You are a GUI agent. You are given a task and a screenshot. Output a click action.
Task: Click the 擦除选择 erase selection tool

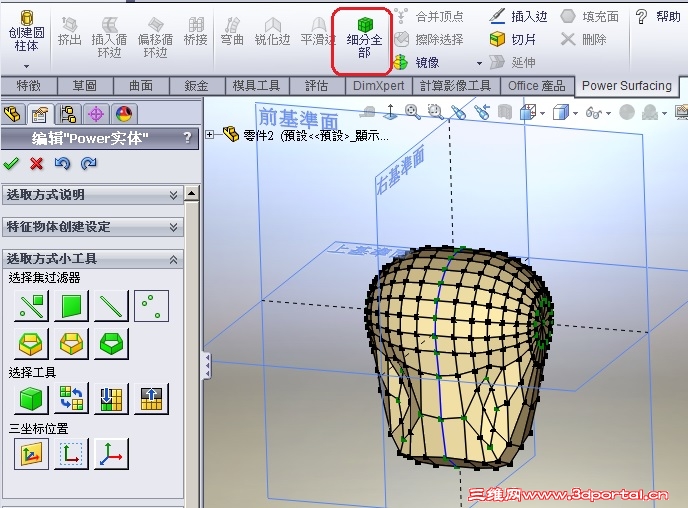(x=430, y=39)
